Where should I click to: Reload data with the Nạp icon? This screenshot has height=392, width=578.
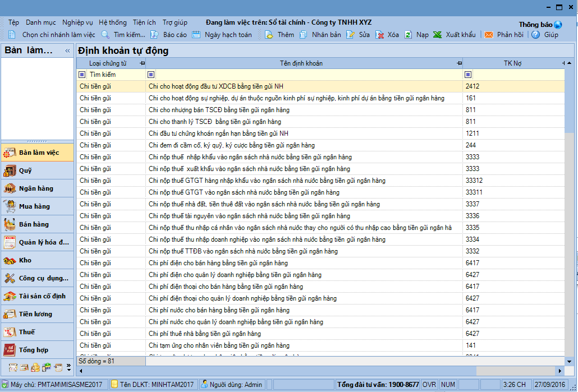[x=409, y=35]
